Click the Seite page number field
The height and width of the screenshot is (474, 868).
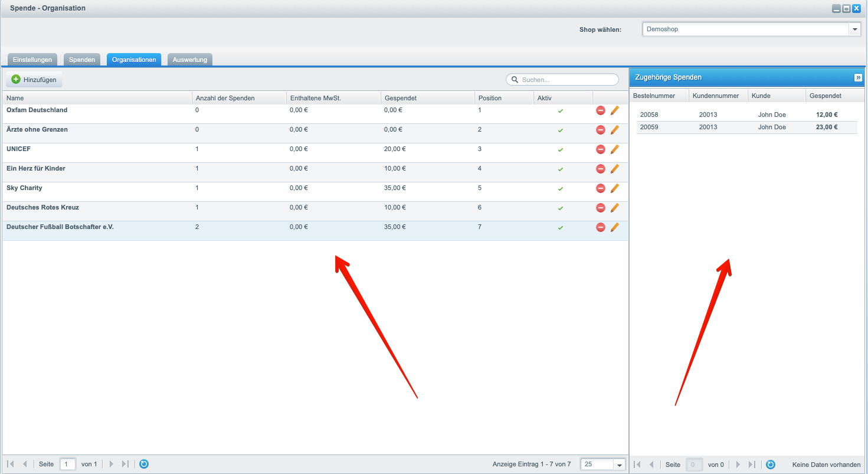click(68, 465)
